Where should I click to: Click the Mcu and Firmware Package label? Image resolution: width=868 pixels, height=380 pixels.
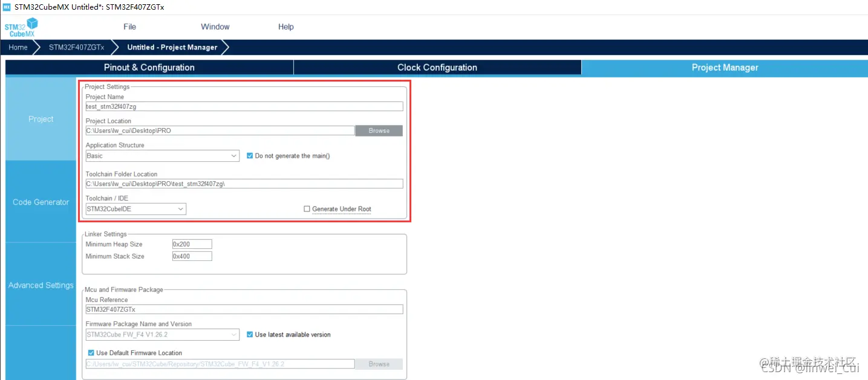point(124,289)
